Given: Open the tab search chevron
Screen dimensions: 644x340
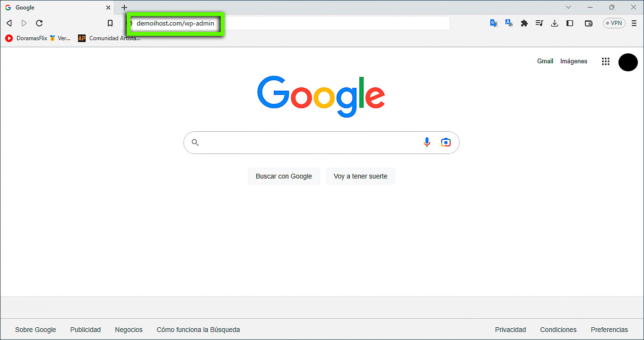Looking at the screenshot, I should point(568,7).
